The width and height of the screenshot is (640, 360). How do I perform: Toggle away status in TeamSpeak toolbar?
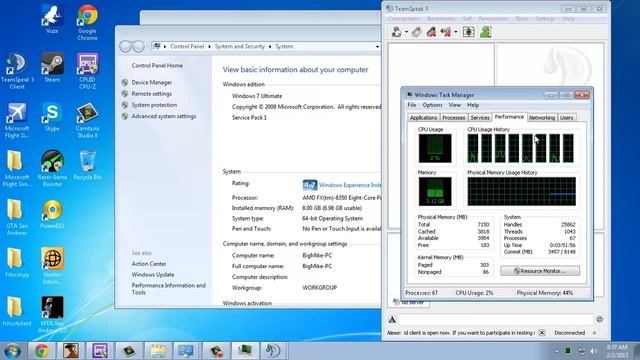click(x=396, y=32)
